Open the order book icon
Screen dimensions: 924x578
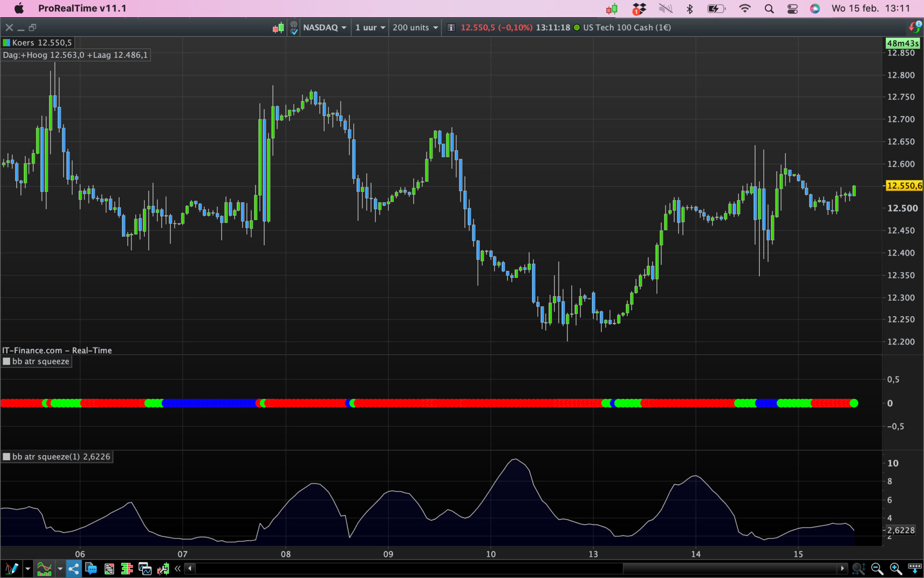(127, 569)
